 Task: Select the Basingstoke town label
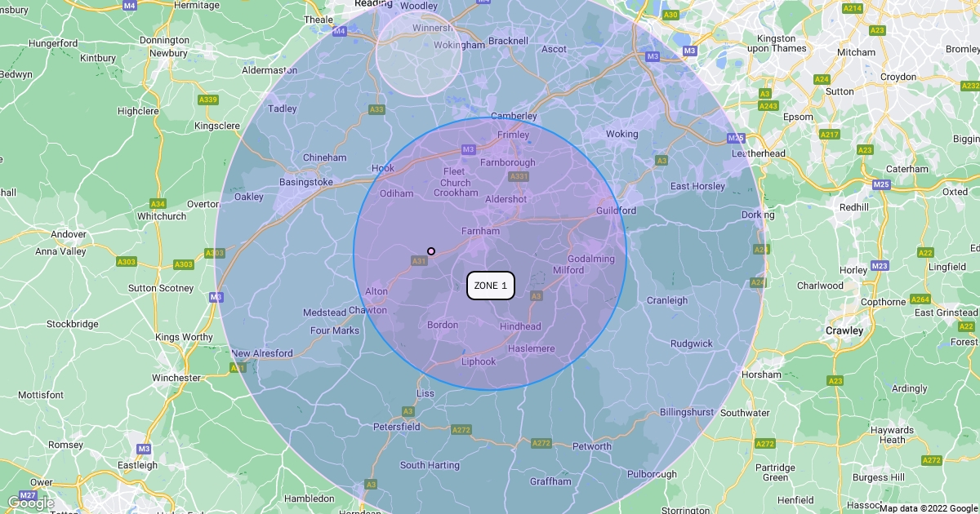(x=306, y=182)
